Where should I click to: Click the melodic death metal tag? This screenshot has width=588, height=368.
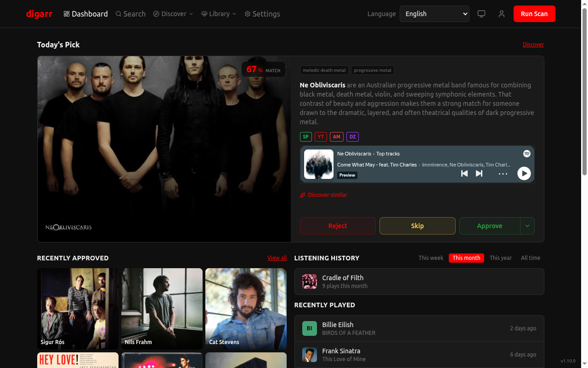324,70
